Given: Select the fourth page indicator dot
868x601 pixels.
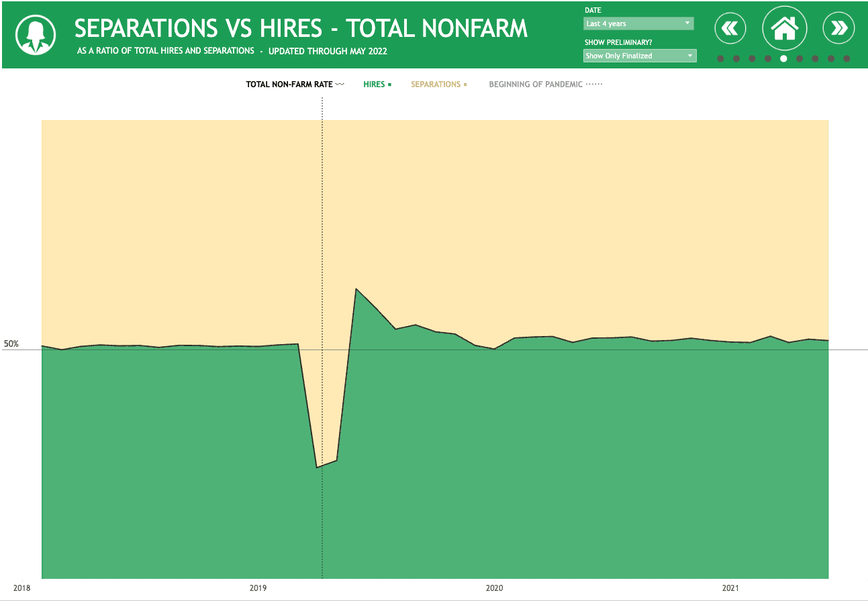Looking at the screenshot, I should (x=768, y=58).
